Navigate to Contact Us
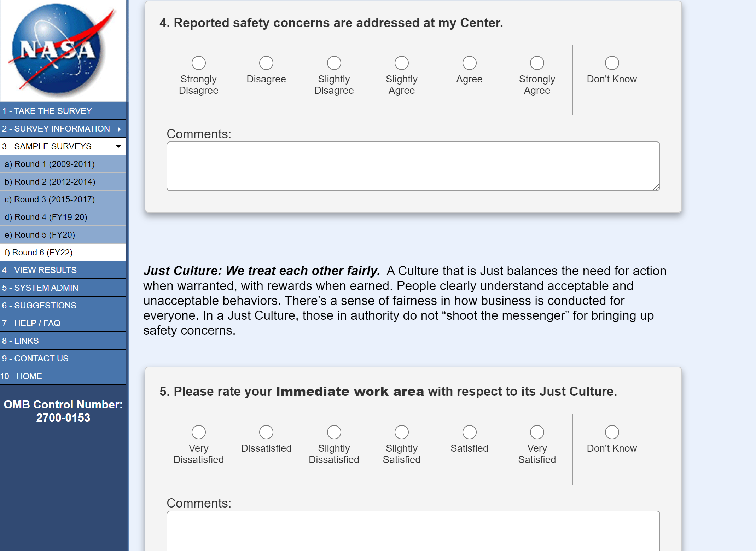This screenshot has width=756, height=551. coord(35,359)
